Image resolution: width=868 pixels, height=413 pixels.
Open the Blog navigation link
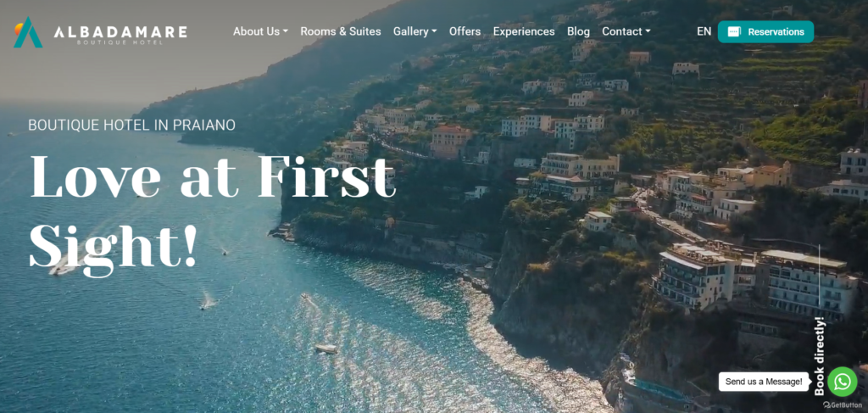(x=578, y=31)
